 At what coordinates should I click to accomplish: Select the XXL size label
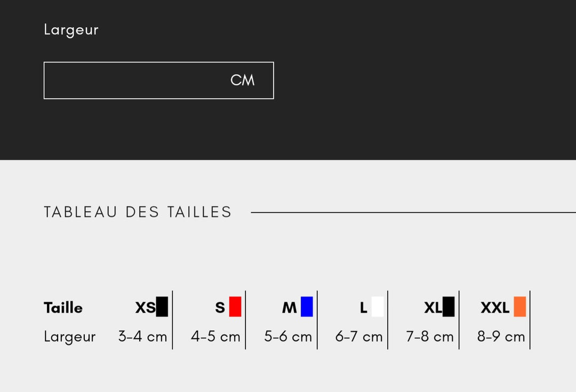(495, 308)
